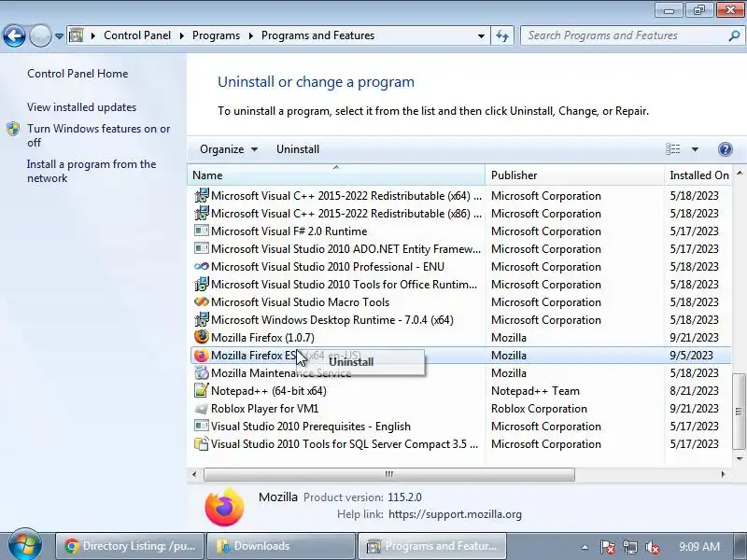Screen dimensions: 747x560
Task: Switch to Chrome Directory Listing taskbar item
Action: coord(130,546)
